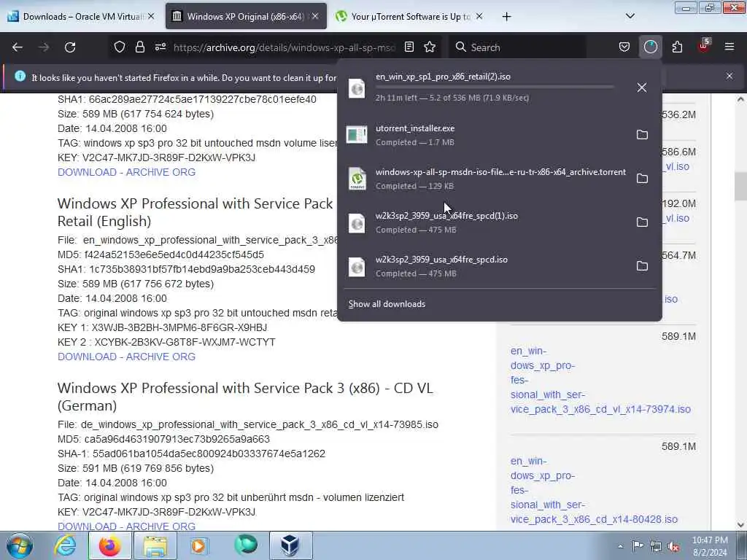Go back to the previous page

point(18,47)
